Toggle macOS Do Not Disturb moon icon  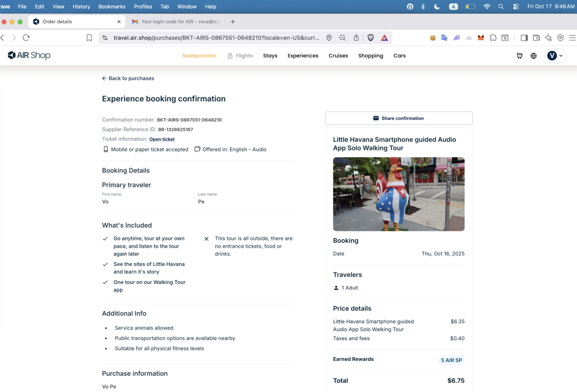tap(437, 7)
